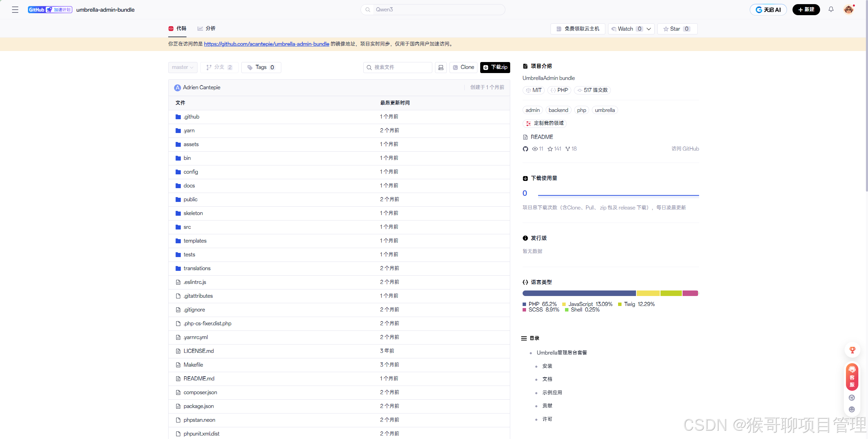Open the hamburger menu icon
The width and height of the screenshot is (868, 439).
[x=15, y=10]
